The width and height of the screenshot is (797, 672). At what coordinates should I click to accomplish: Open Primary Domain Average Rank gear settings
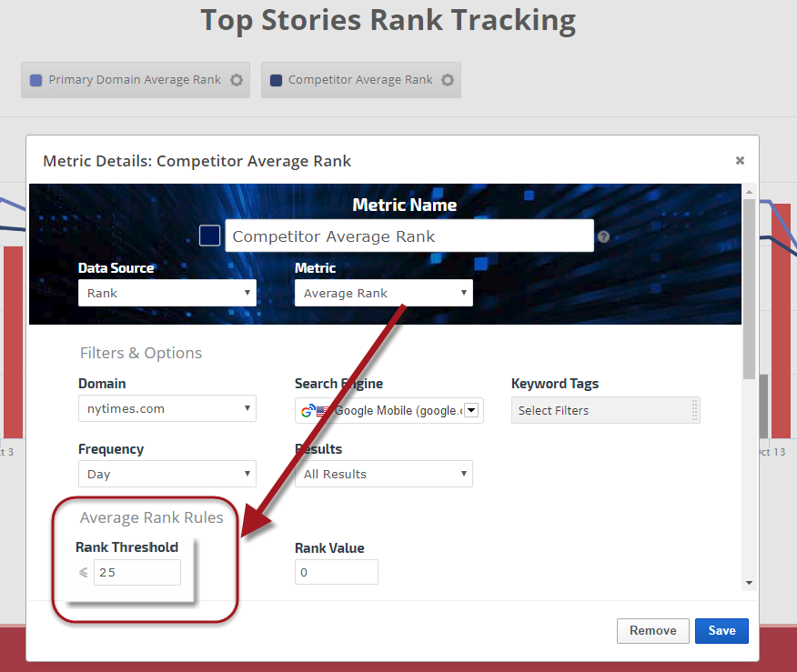click(x=237, y=80)
